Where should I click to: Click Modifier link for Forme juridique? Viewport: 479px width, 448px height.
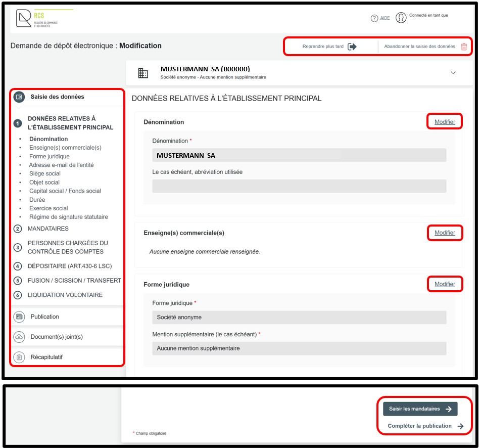[x=445, y=284]
